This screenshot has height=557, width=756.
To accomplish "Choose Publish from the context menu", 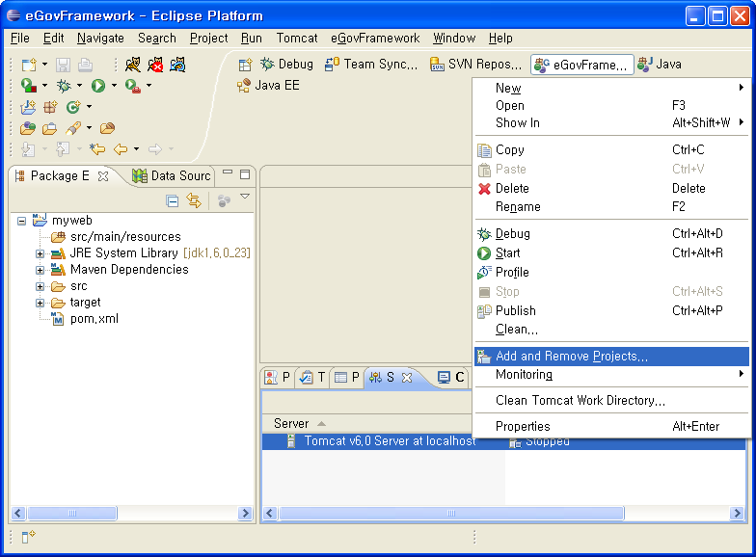I will [611, 310].
